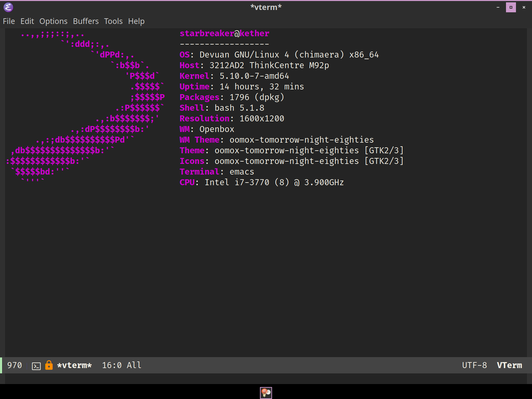Click the Shell bash 5.1.8 line
The image size is (532, 399).
tap(222, 108)
